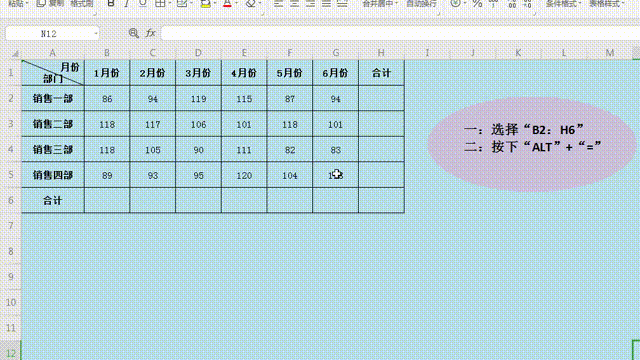Click the 3月份 header cell

[198, 73]
